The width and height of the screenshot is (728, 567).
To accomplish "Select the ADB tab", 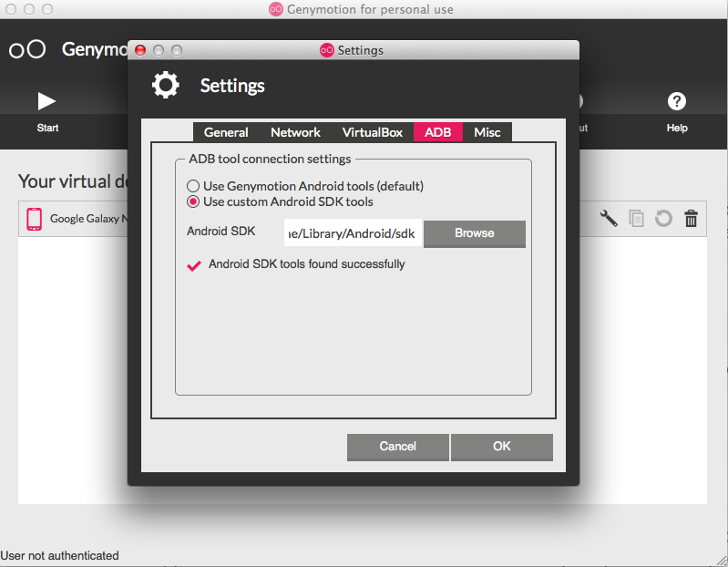I will pyautogui.click(x=438, y=132).
